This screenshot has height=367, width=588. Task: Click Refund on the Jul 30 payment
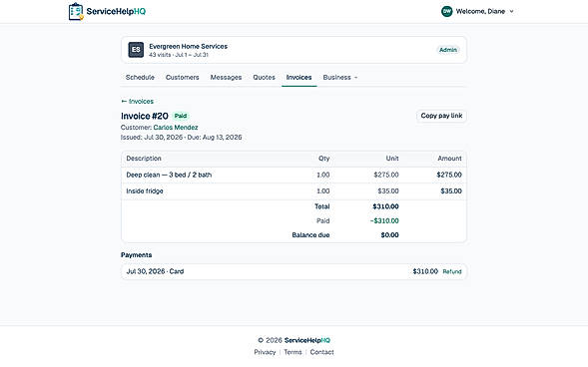click(x=452, y=271)
